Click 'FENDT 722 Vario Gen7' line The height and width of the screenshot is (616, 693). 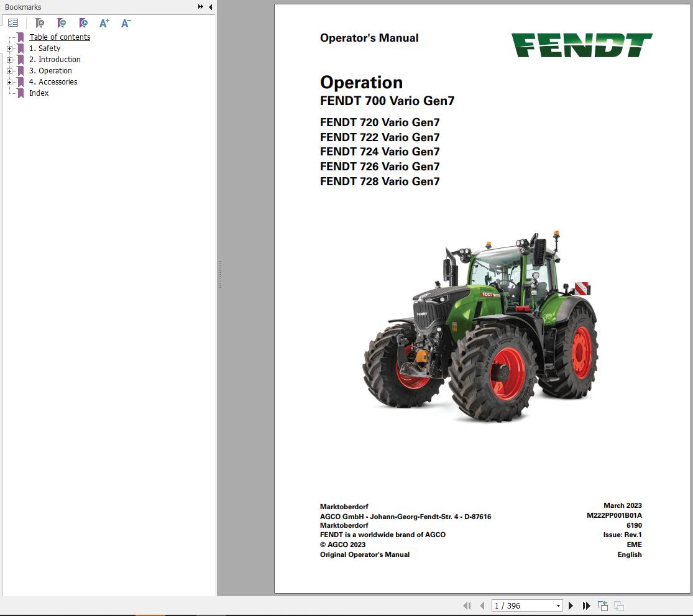point(380,137)
